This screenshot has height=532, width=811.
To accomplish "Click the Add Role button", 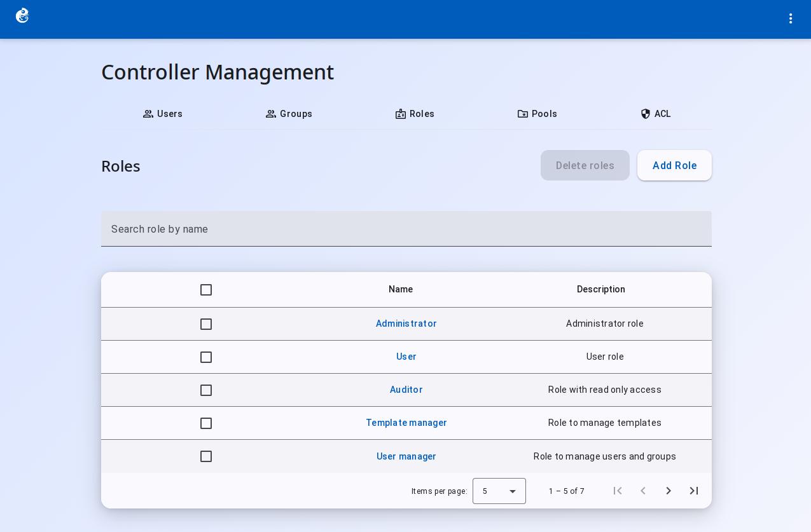I will [x=674, y=165].
